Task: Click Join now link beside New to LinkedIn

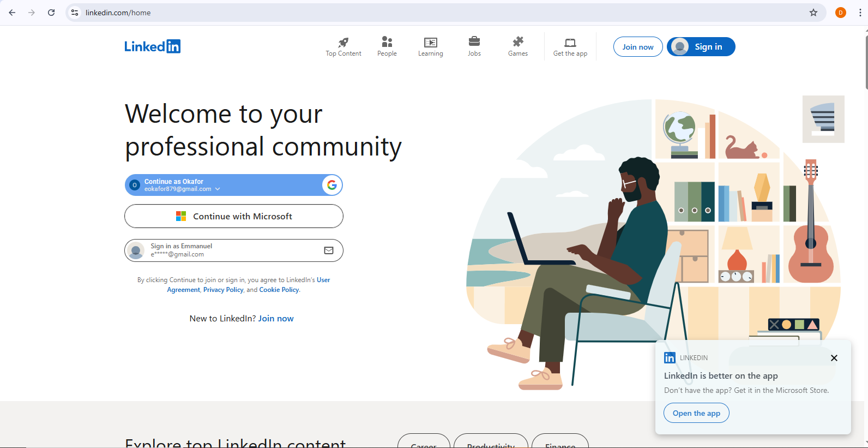Action: (x=276, y=319)
